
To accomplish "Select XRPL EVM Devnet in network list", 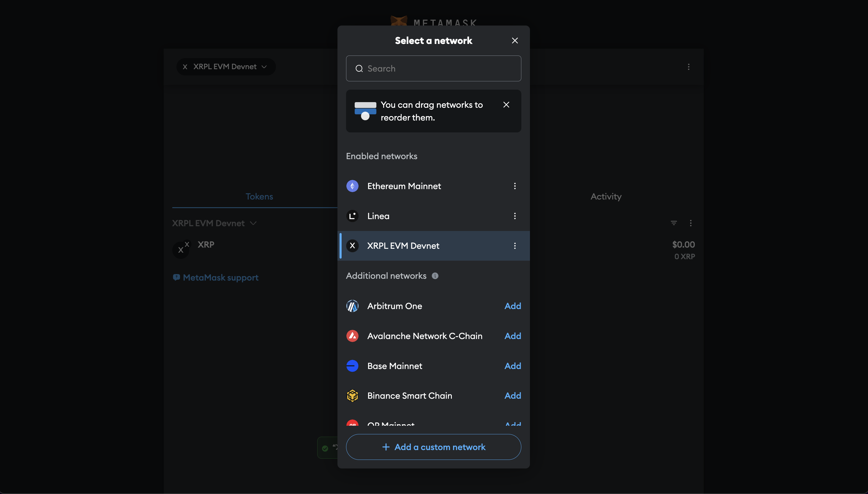I will pos(433,246).
